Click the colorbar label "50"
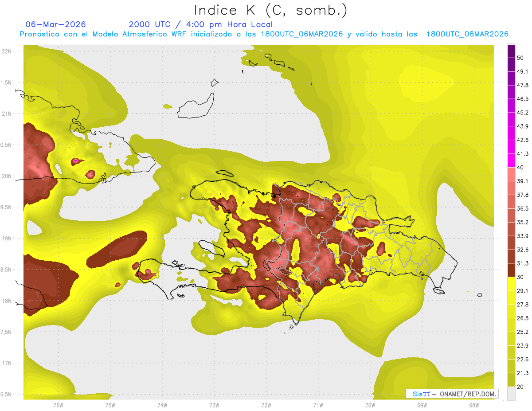 pos(520,58)
